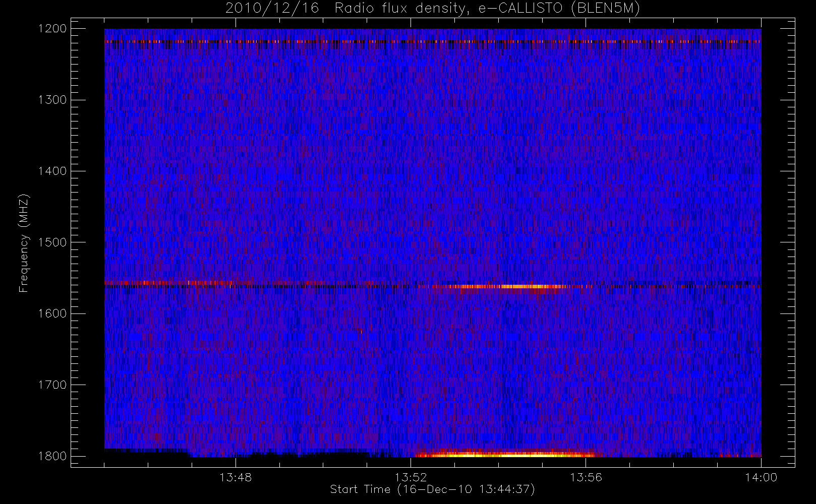The height and width of the screenshot is (504, 816).
Task: Select the 1300 frequency tick label
Action: [x=52, y=100]
